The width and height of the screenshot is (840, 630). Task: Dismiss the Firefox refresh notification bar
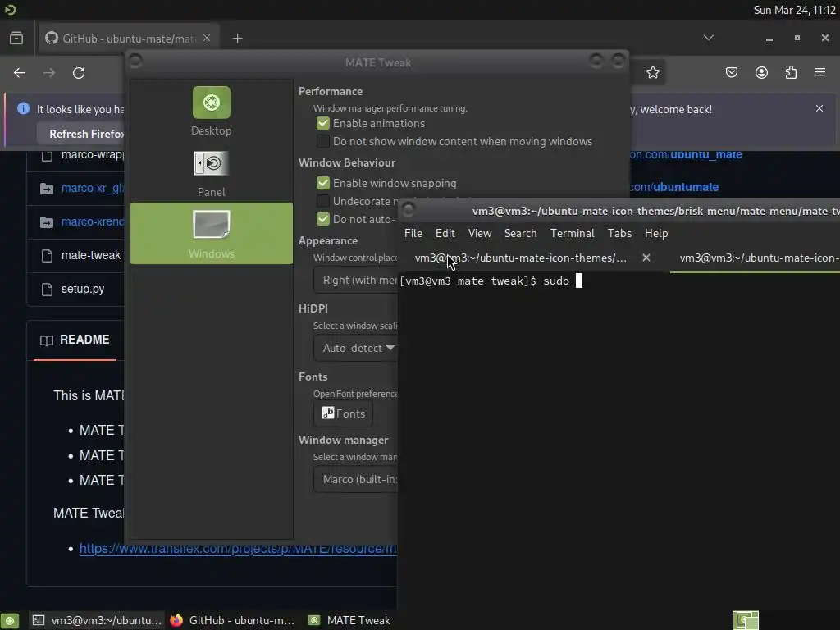pyautogui.click(x=819, y=108)
